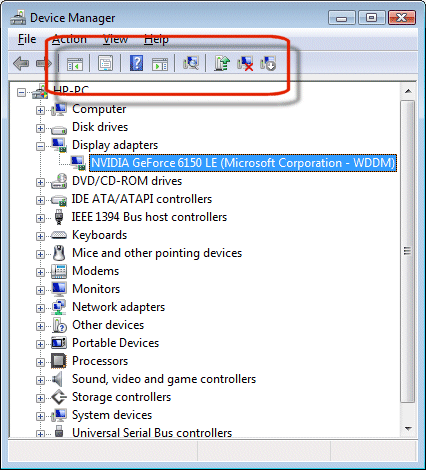Collapse the Display adapters node

pos(40,146)
